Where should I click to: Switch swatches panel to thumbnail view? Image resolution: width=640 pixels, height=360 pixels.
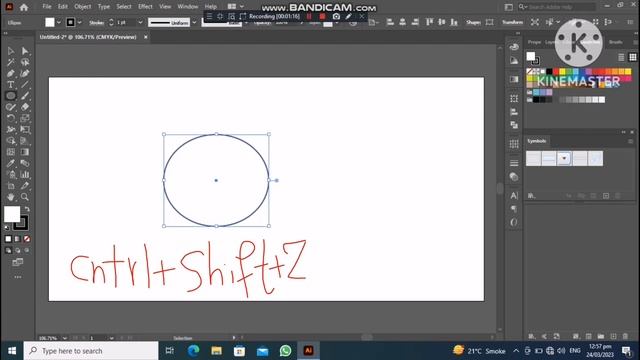click(x=632, y=57)
